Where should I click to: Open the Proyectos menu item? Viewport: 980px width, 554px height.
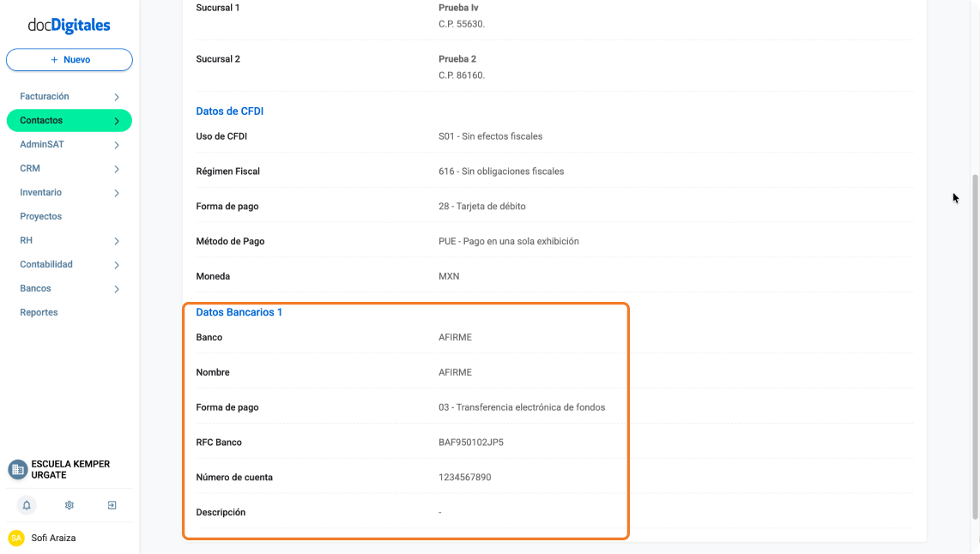[x=40, y=217]
